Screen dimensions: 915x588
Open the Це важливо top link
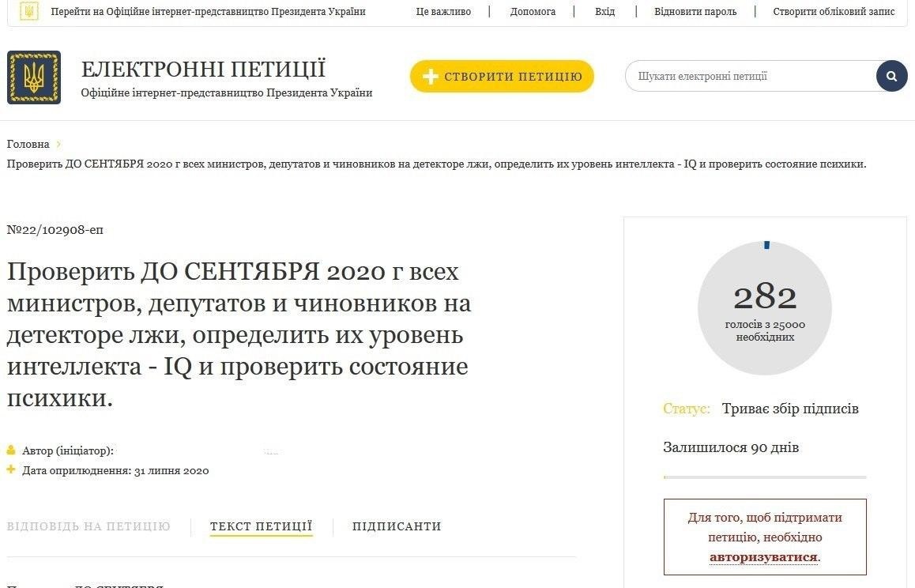[x=443, y=12]
